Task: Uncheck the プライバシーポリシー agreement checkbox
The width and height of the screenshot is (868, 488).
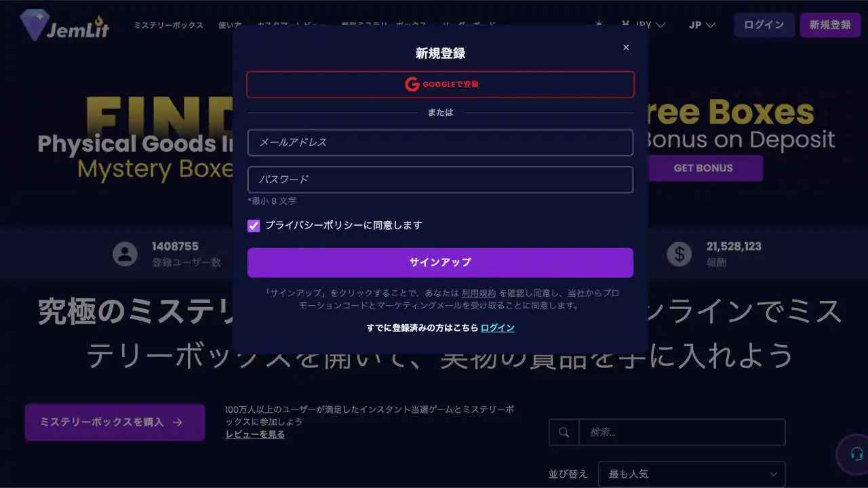Action: tap(254, 226)
